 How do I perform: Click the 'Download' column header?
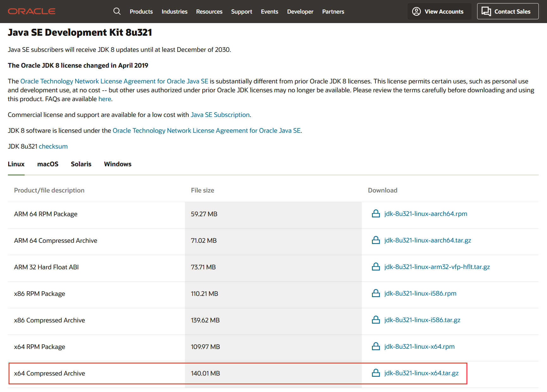383,190
